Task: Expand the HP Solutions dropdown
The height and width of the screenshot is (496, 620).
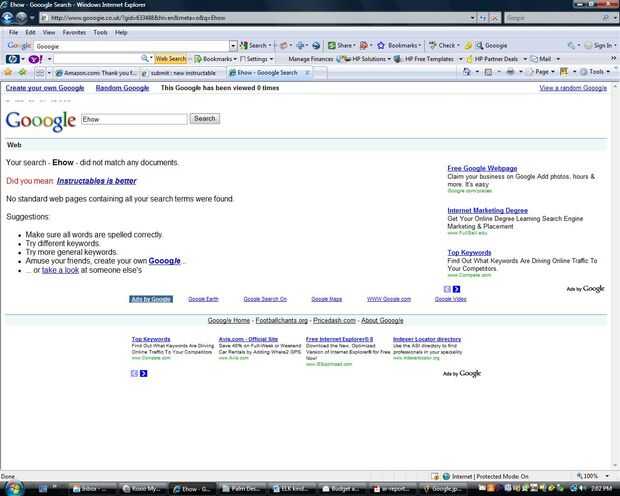Action: click(389, 59)
